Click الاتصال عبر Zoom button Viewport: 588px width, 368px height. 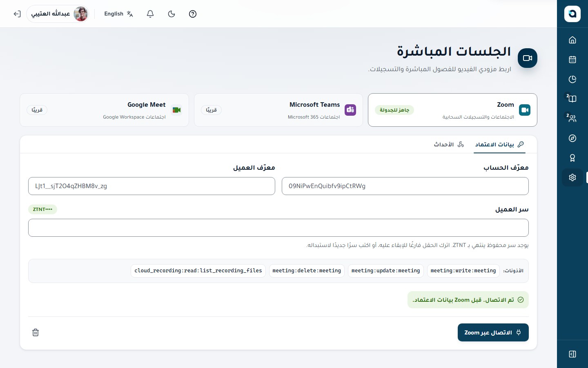[x=493, y=332]
